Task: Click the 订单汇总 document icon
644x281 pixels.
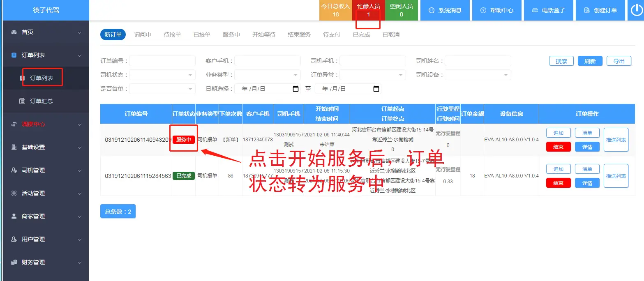Action: tap(22, 101)
